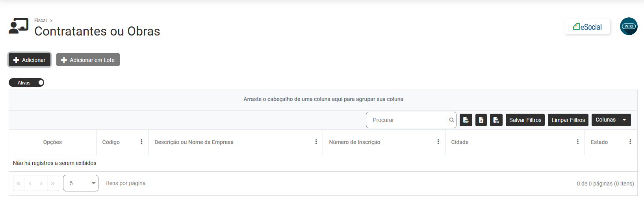Open Número de Inscrição column menu
Screen dimensions: 644x223
(x=438, y=142)
